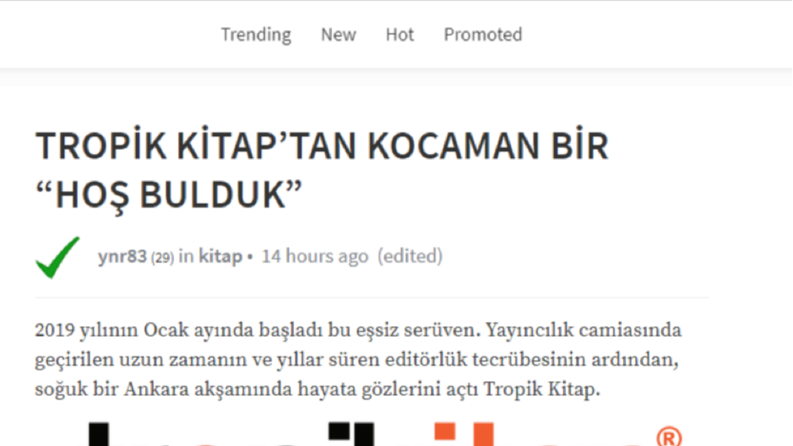
Task: Go to the Promoted tab
Action: coord(482,34)
